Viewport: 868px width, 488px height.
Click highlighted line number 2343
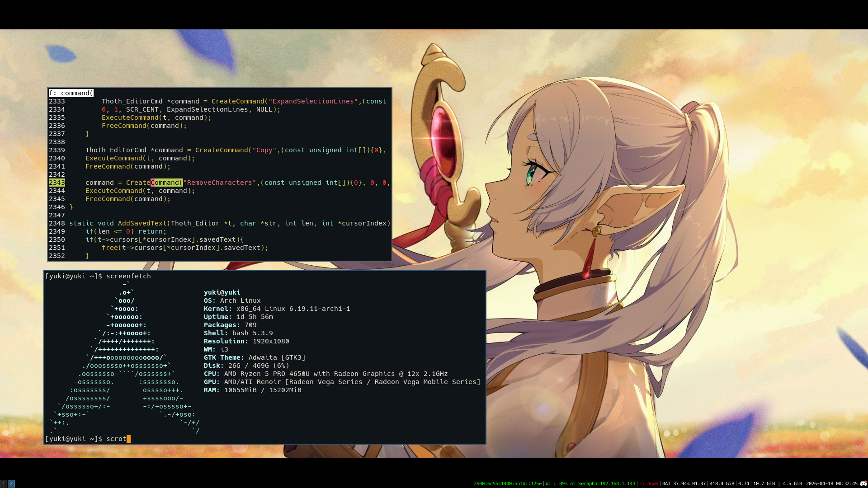click(x=57, y=183)
